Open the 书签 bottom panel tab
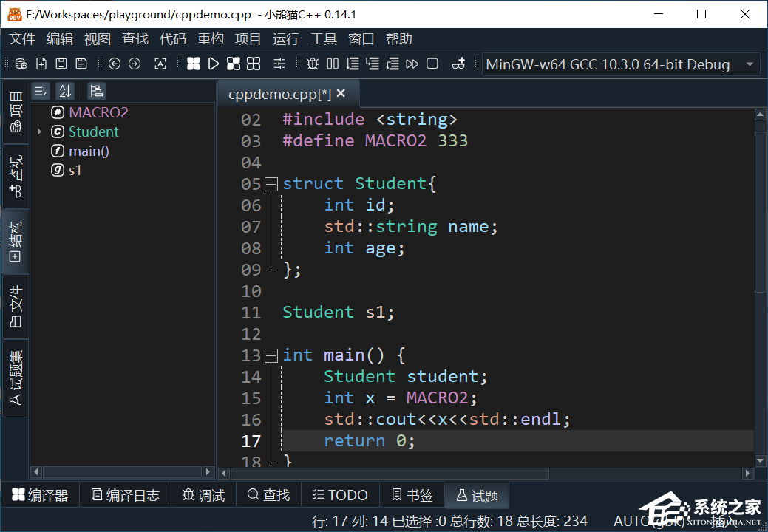 point(412,495)
